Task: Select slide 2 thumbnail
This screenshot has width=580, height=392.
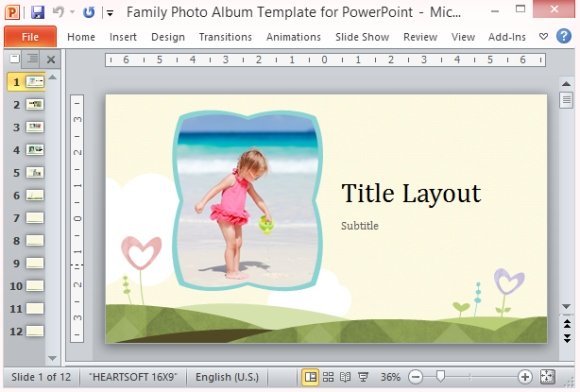Action: pos(35,105)
